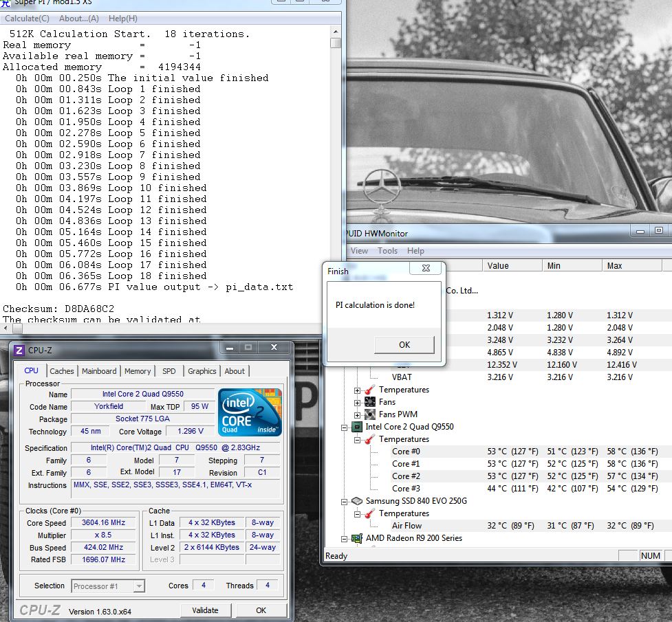Viewport: 672px width, 622px height.
Task: Close the Finish dialog with X
Action: coord(426,268)
